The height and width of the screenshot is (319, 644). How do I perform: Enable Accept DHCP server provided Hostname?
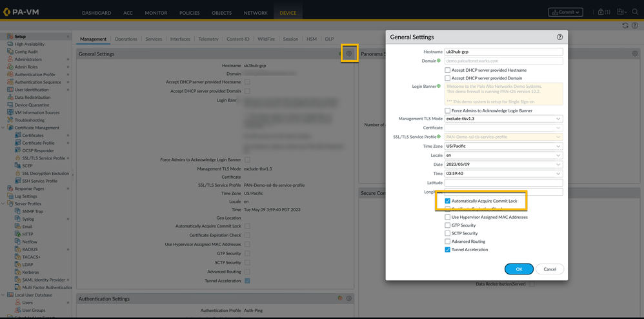[x=448, y=70]
